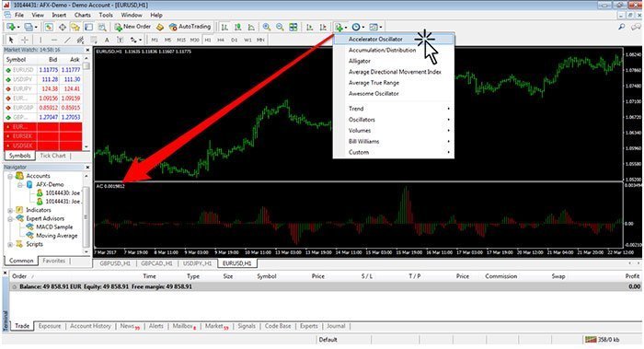644x349 pixels.
Task: Toggle the AutoTrading button
Action: click(x=190, y=27)
